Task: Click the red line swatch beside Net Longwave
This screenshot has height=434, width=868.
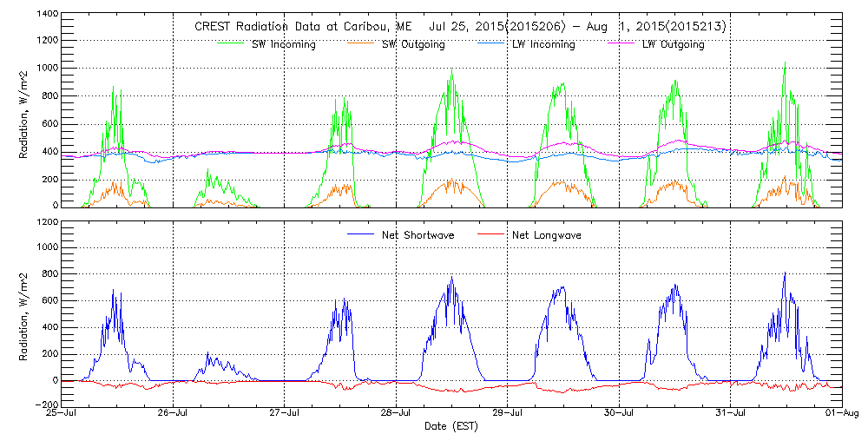Action: [x=490, y=235]
